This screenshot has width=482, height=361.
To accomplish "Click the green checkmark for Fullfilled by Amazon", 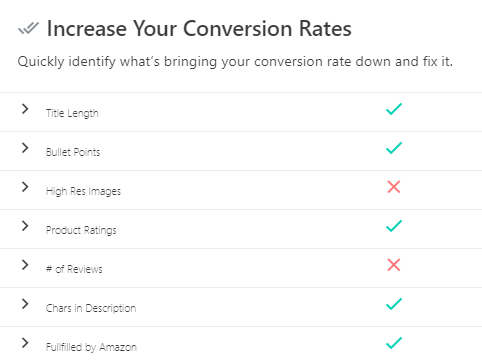I will [394, 343].
